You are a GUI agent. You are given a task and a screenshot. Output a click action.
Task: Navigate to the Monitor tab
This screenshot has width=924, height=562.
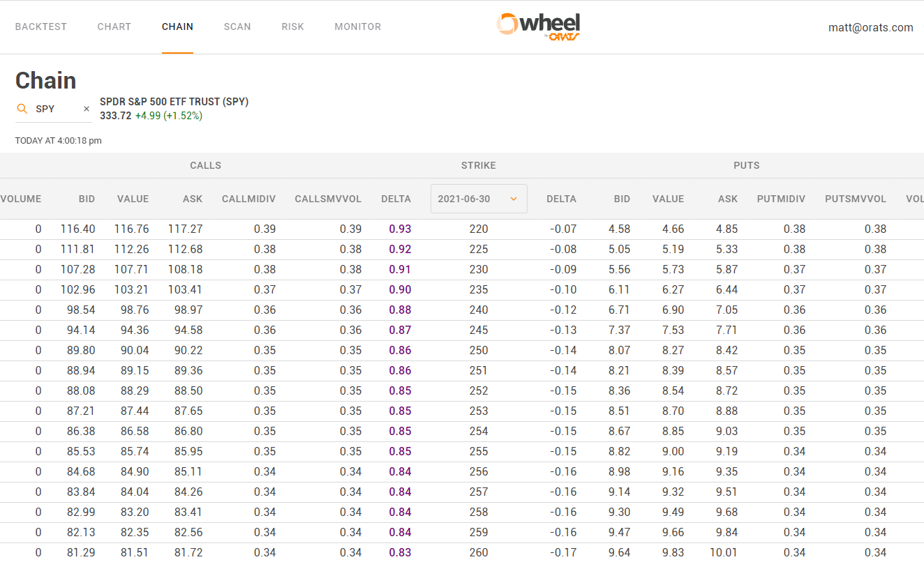point(357,26)
